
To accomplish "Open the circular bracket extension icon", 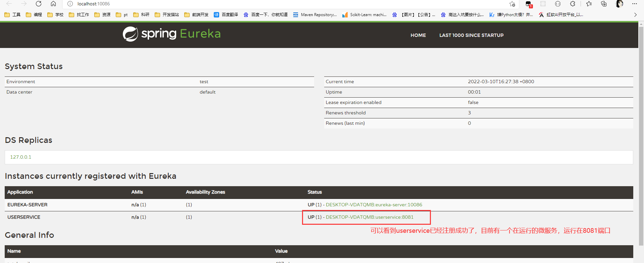I will click(x=558, y=4).
